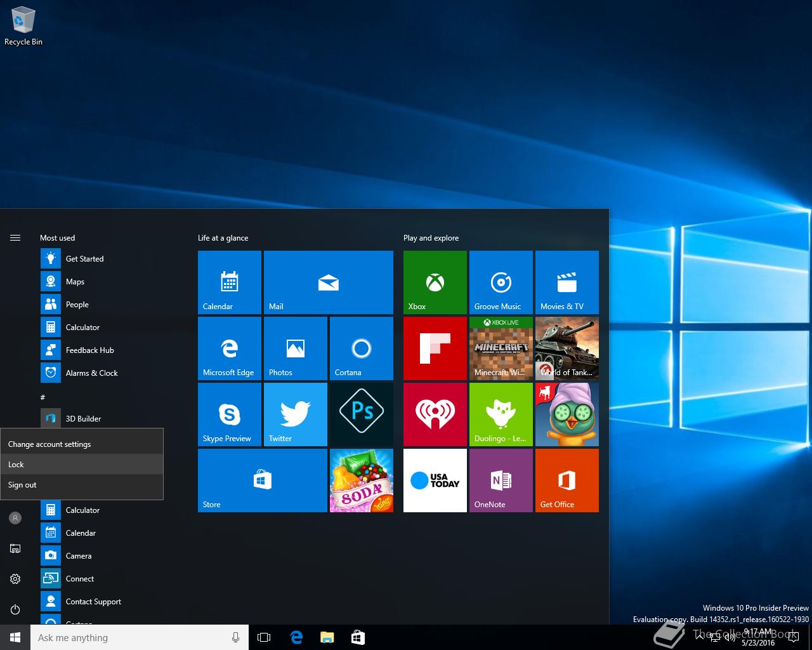Open the Calendar live tile

(x=230, y=282)
